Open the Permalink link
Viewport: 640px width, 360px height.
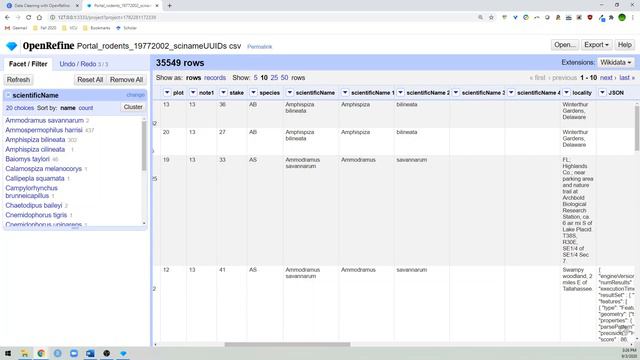(x=260, y=47)
